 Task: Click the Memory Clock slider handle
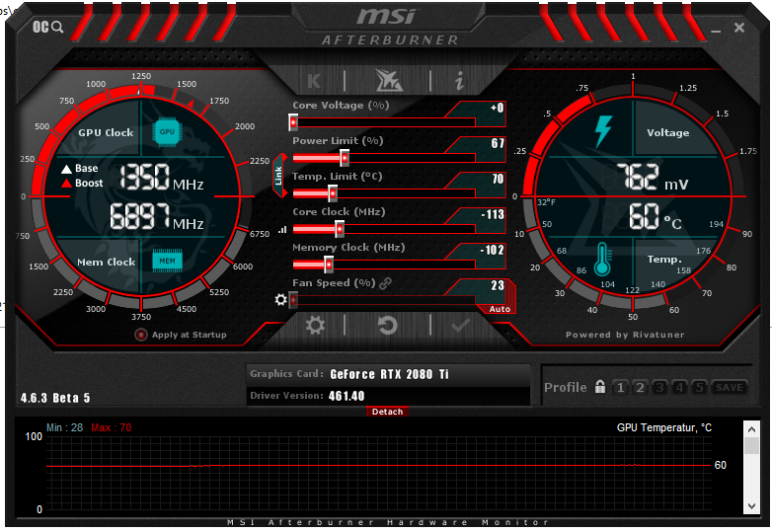click(329, 265)
